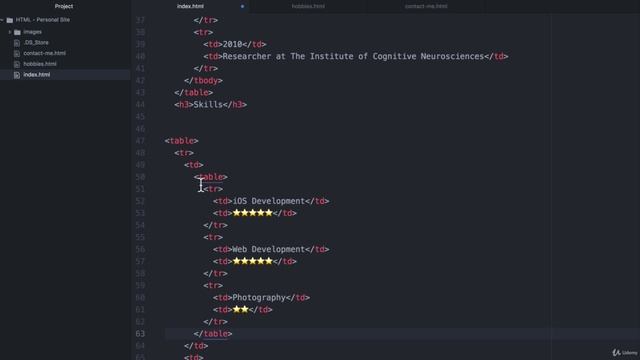
Task: Click the folder icon beside HTML - Personal Site
Action: point(10,20)
